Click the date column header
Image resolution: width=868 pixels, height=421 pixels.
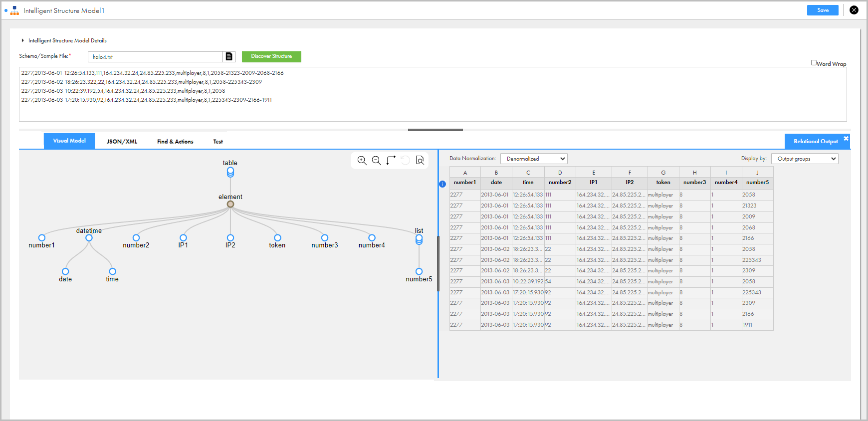coord(496,183)
